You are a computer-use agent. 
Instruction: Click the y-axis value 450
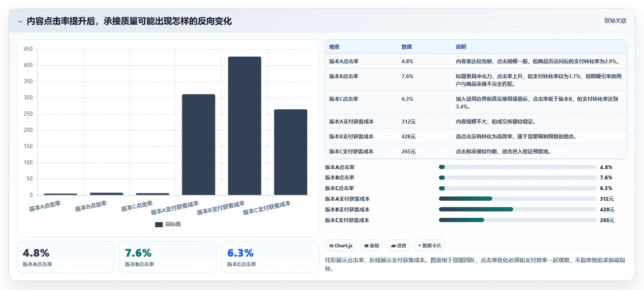[28, 49]
